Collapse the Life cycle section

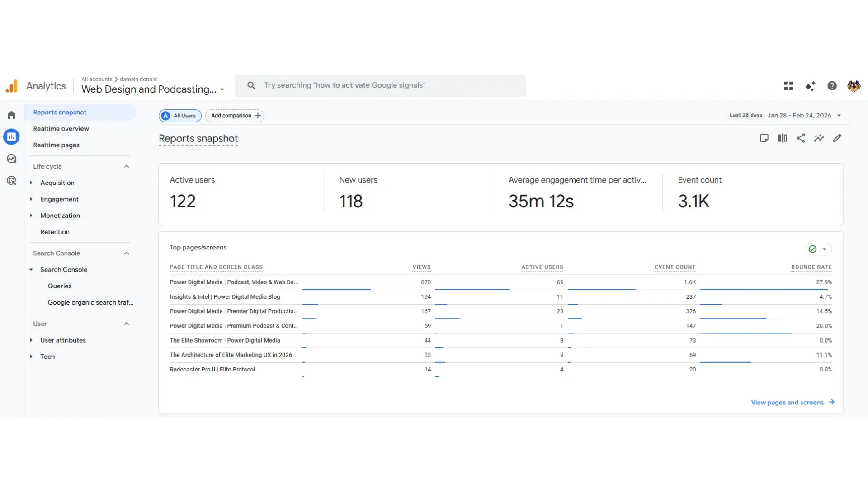point(127,166)
